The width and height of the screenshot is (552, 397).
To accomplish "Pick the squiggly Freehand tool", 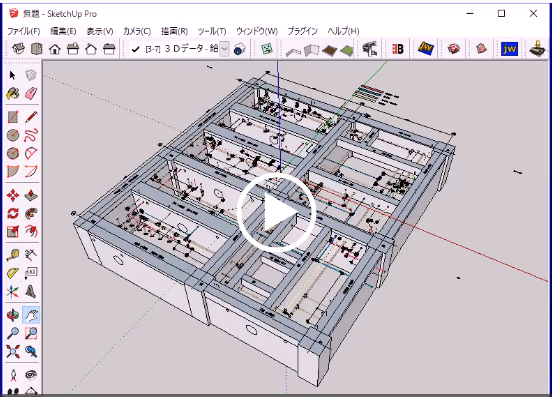I will click(31, 135).
